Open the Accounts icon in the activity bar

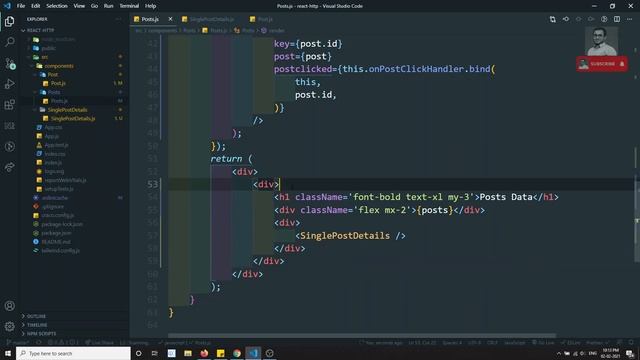pyautogui.click(x=9, y=306)
